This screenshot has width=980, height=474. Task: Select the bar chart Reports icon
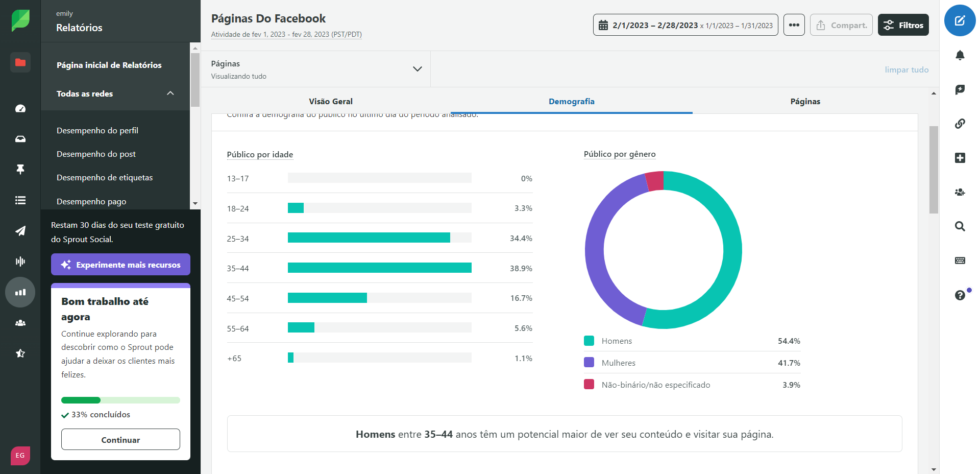(x=20, y=292)
